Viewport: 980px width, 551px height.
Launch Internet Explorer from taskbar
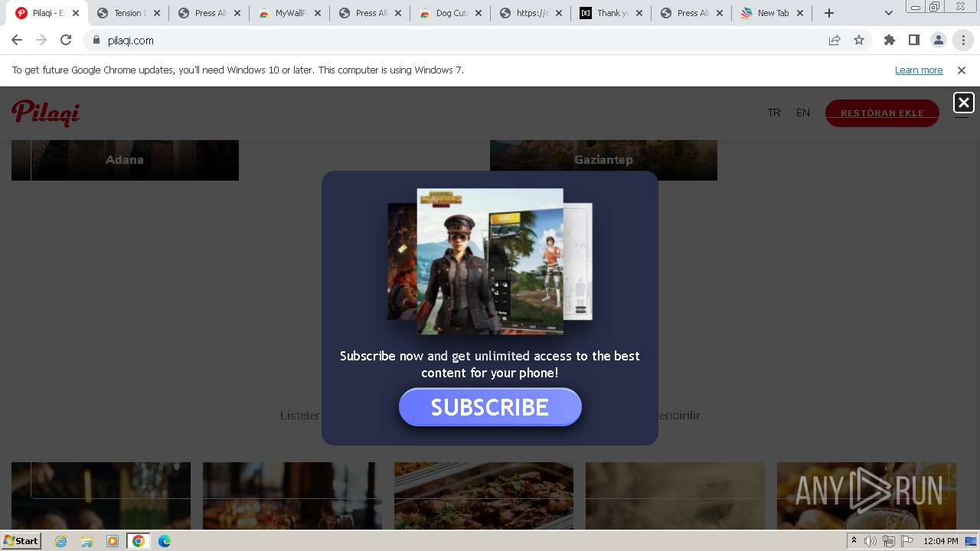(x=60, y=541)
